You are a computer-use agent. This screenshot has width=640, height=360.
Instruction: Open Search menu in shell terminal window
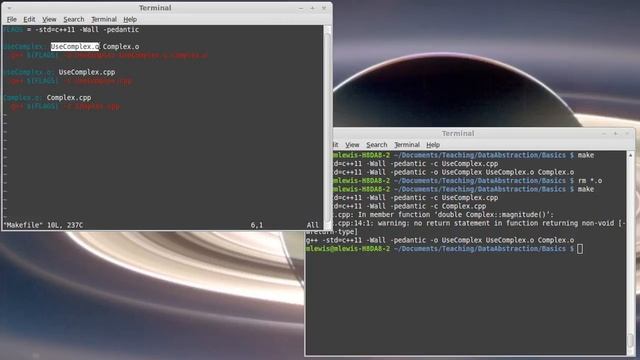coord(376,145)
